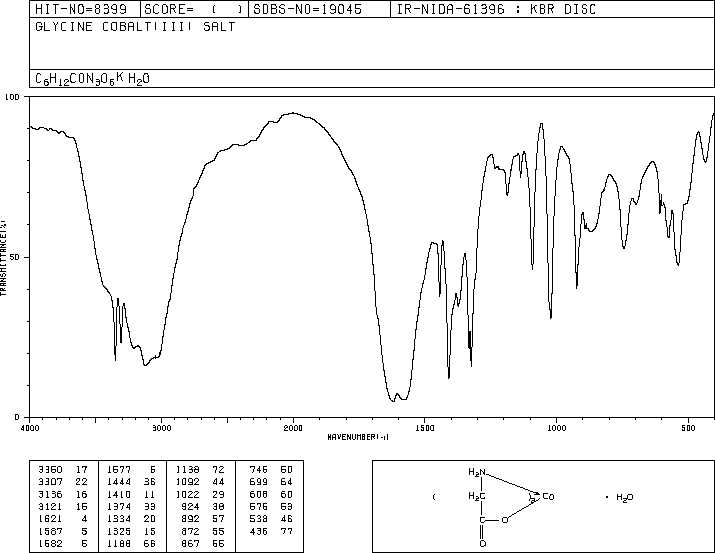Select peak value 1587 in the table
This screenshot has width=715, height=553.
tap(50, 531)
